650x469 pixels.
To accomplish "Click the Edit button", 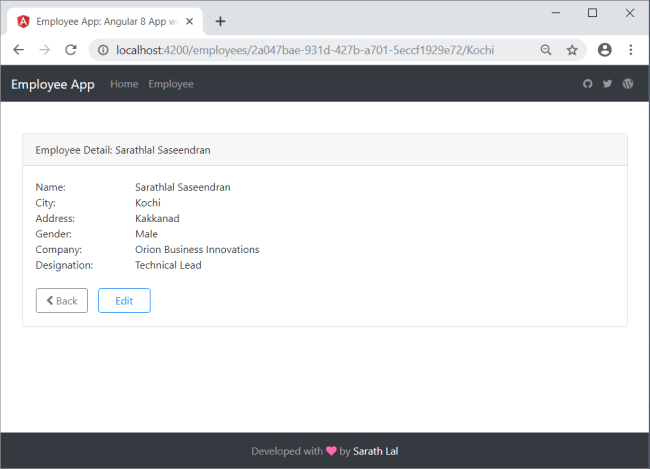I will tap(124, 301).
